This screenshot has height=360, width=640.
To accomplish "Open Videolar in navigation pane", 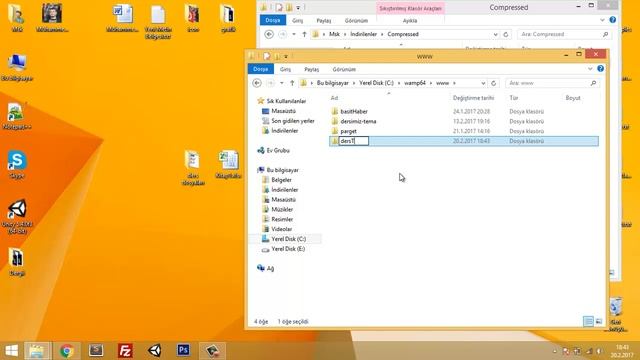I will (x=282, y=229).
